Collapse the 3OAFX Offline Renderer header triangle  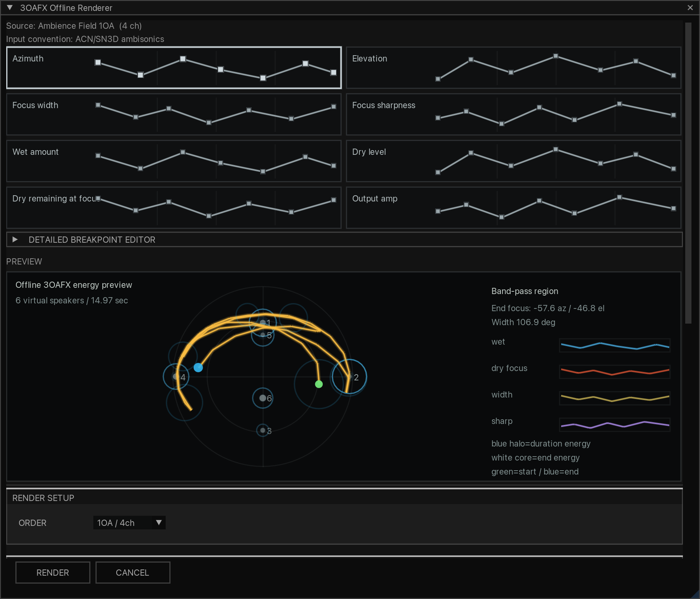[x=10, y=8]
